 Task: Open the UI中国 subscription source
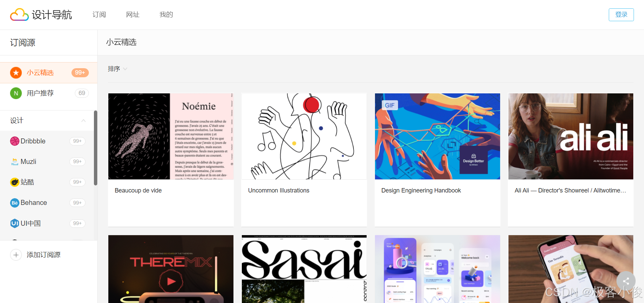[x=47, y=223]
